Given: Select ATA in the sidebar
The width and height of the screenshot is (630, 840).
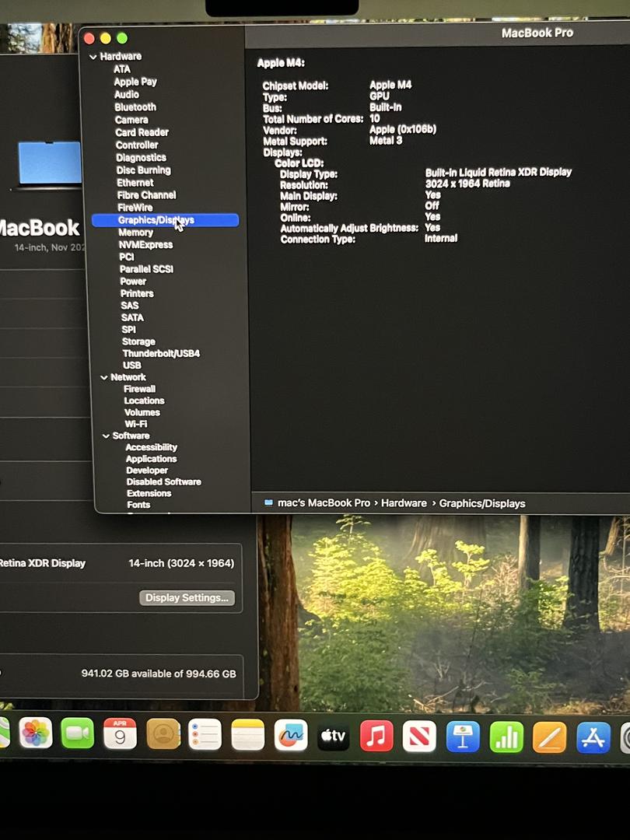Looking at the screenshot, I should 121,69.
